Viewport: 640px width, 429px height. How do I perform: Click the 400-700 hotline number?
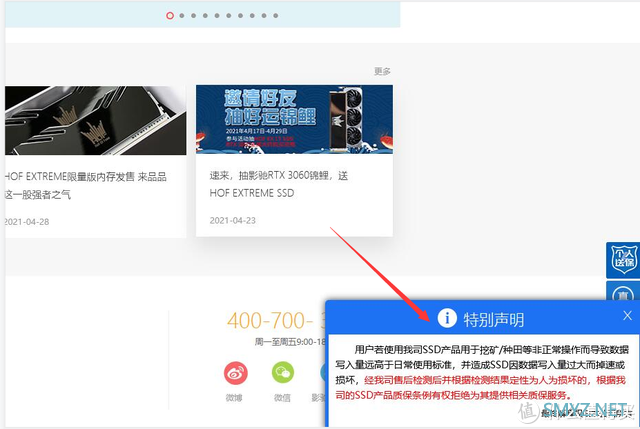click(276, 320)
